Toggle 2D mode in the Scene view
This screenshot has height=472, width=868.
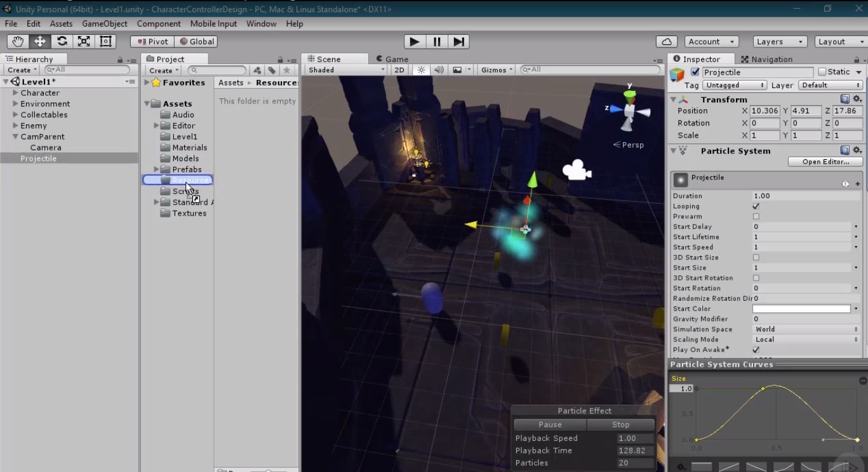coord(399,70)
